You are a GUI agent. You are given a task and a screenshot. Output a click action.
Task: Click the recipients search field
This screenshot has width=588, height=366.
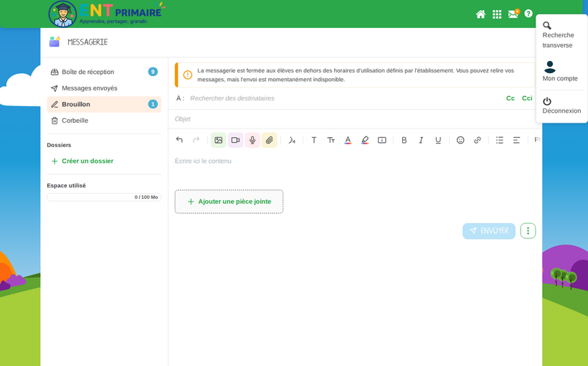pos(345,98)
